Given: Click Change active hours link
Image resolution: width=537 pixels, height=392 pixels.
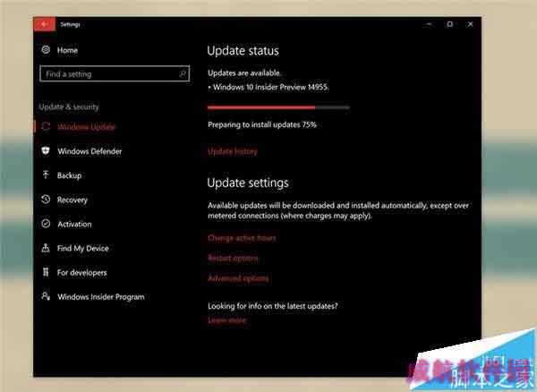Looking at the screenshot, I should (x=242, y=238).
